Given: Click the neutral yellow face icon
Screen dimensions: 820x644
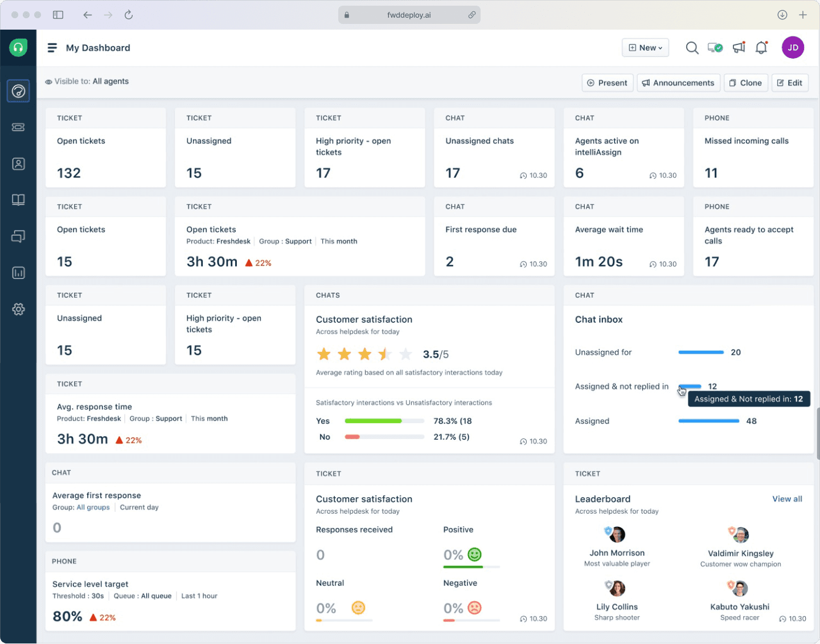Looking at the screenshot, I should click(x=358, y=608).
